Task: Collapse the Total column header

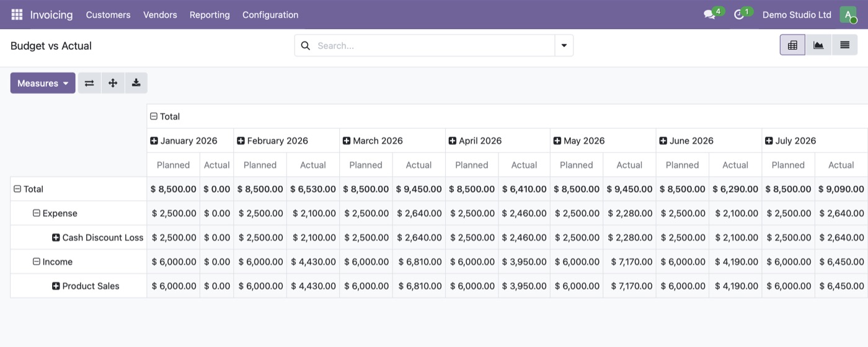Action: (165, 116)
